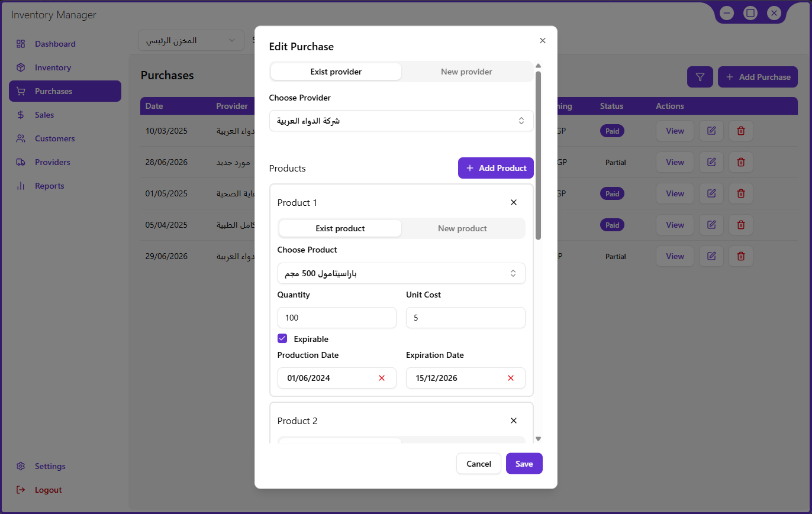Image resolution: width=812 pixels, height=514 pixels.
Task: Click Logout in the sidebar
Action: pyautogui.click(x=65, y=490)
